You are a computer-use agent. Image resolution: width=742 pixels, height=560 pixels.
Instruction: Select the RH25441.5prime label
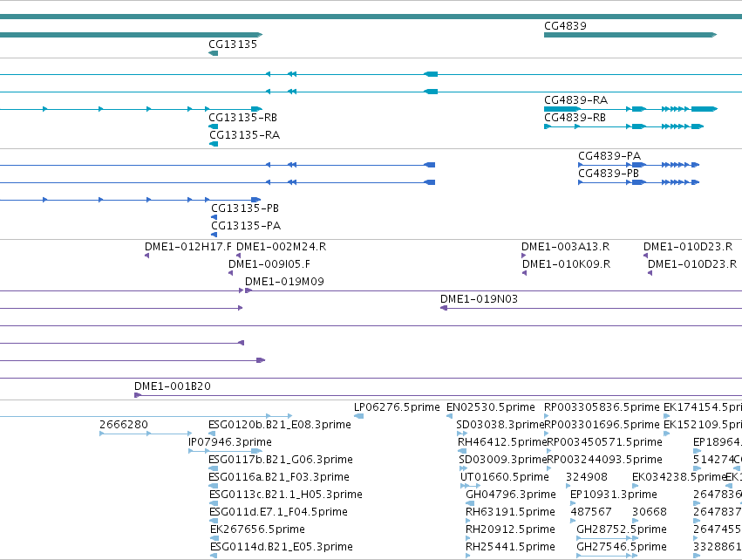point(510,547)
